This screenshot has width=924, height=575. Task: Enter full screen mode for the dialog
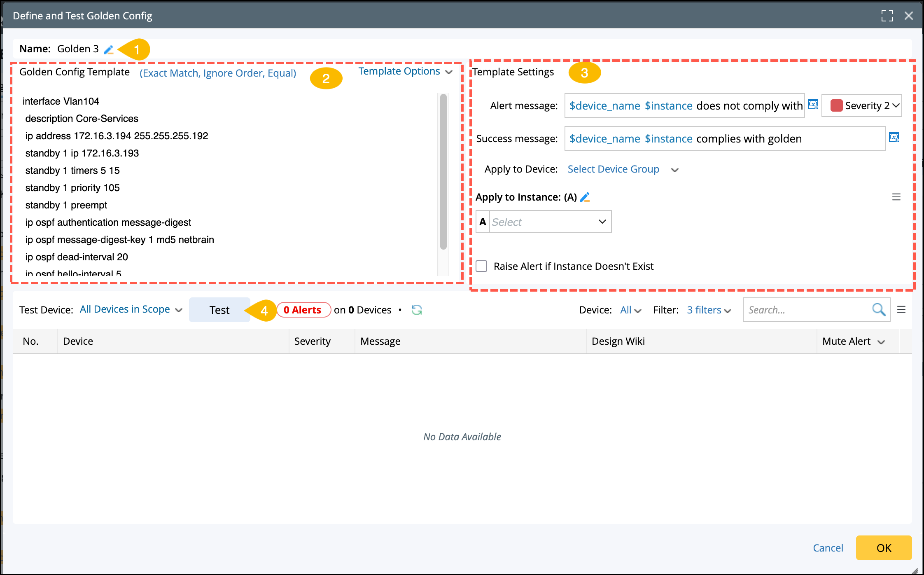887,16
